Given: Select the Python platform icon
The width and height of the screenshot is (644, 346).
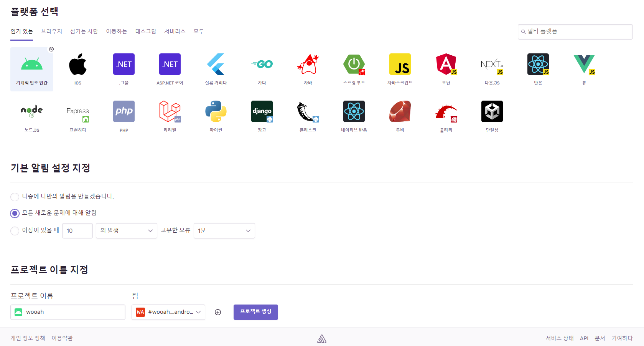Looking at the screenshot, I should click(x=216, y=111).
